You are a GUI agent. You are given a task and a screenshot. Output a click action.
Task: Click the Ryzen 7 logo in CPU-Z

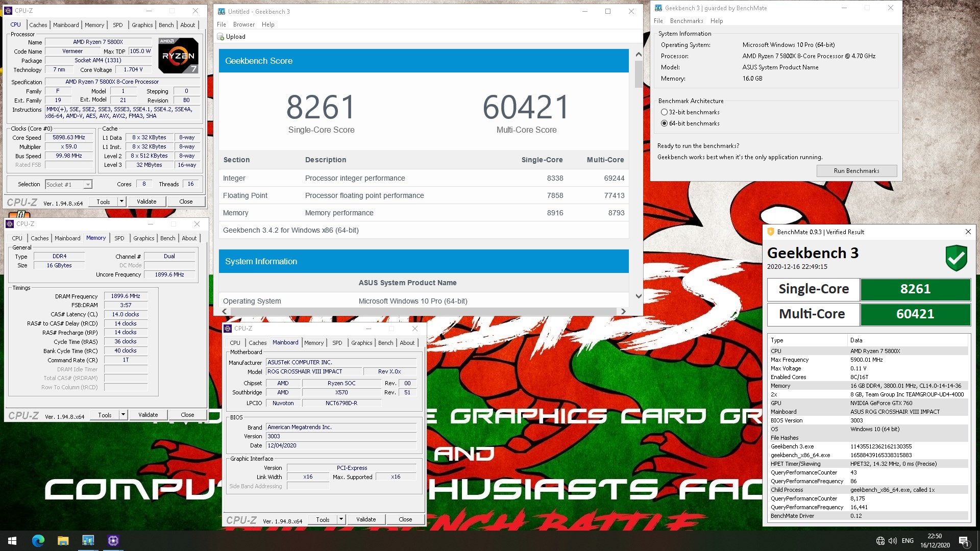click(x=178, y=56)
